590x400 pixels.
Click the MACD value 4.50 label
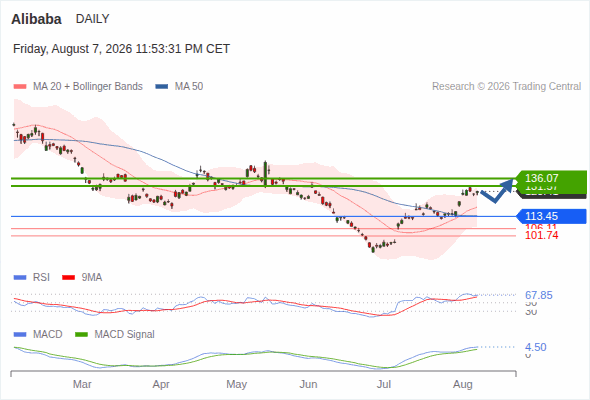pyautogui.click(x=535, y=347)
